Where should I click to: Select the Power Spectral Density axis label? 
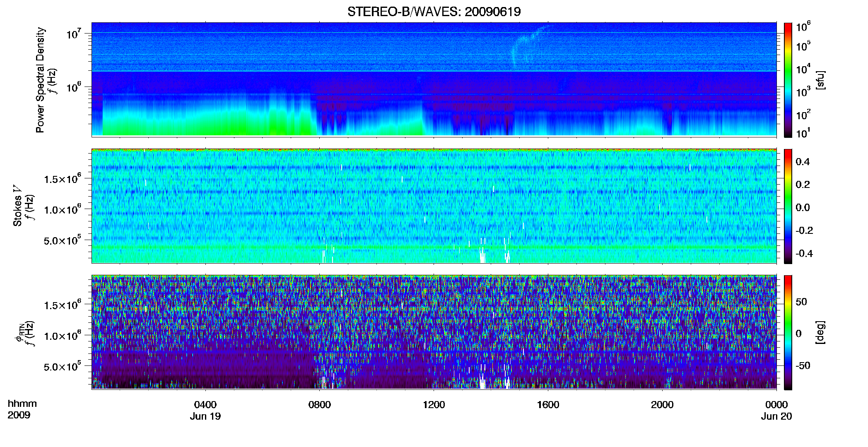coord(40,80)
